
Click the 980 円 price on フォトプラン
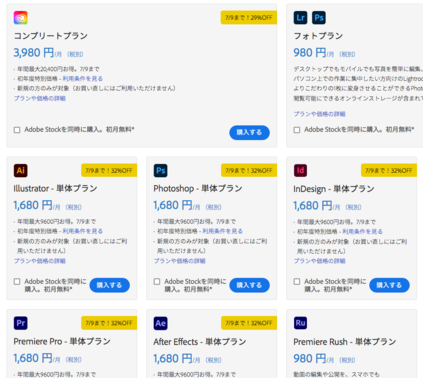(310, 53)
